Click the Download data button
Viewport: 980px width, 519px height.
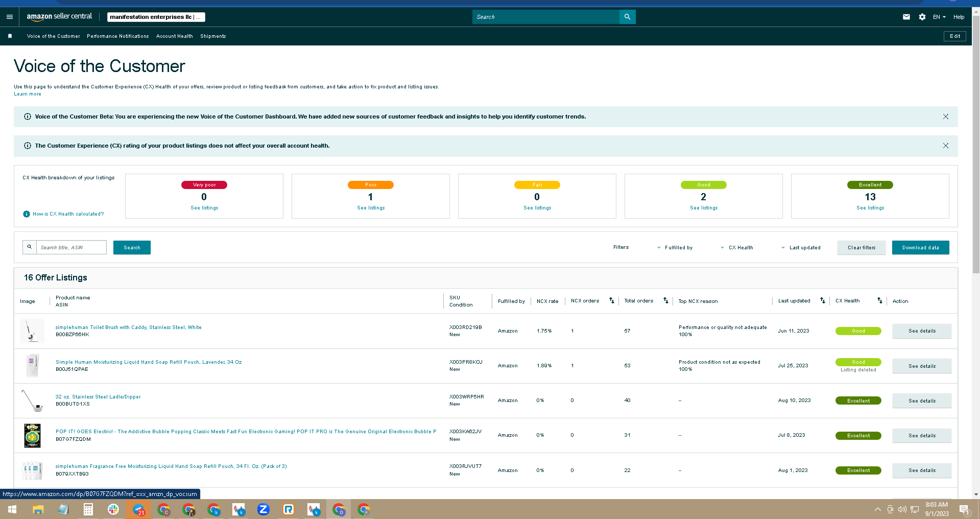920,247
